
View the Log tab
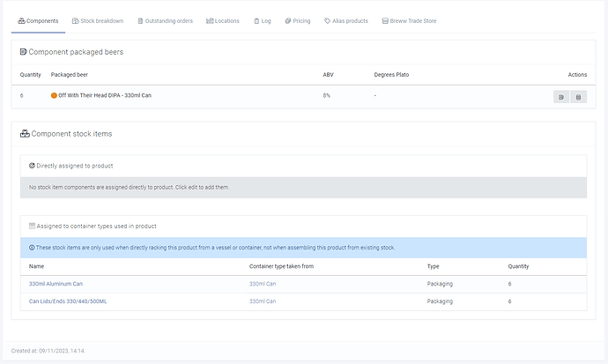point(262,20)
